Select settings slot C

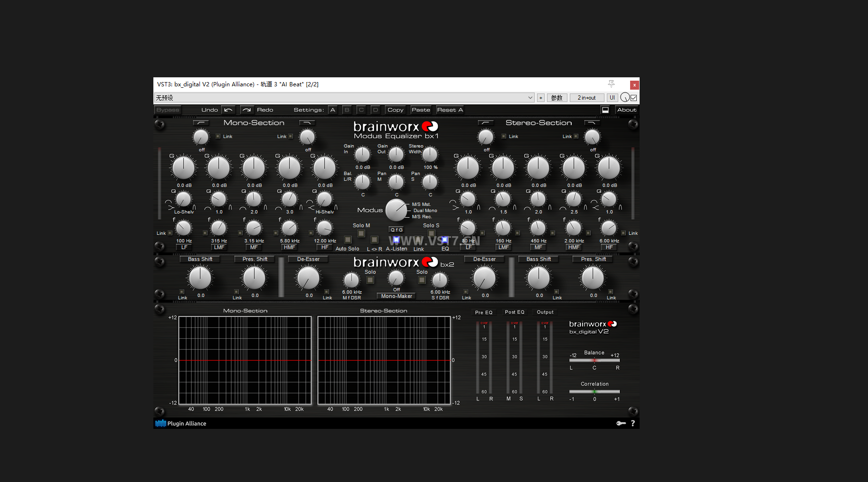coord(361,110)
